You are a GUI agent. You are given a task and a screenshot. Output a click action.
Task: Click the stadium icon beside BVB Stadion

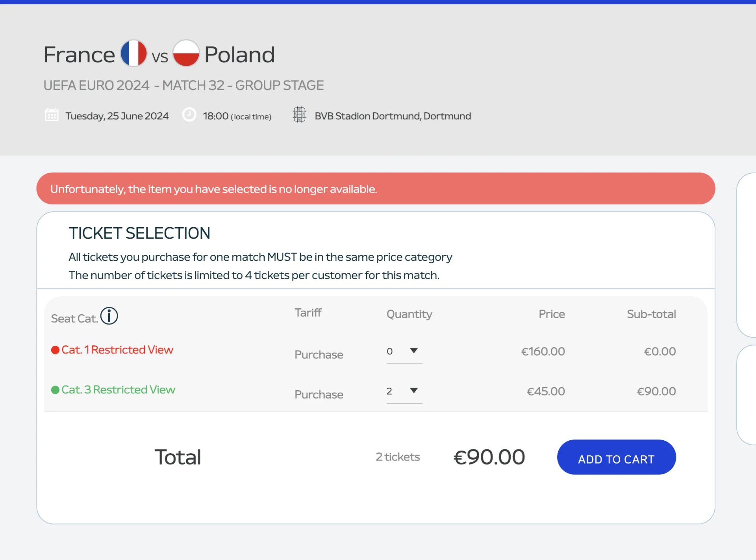300,115
